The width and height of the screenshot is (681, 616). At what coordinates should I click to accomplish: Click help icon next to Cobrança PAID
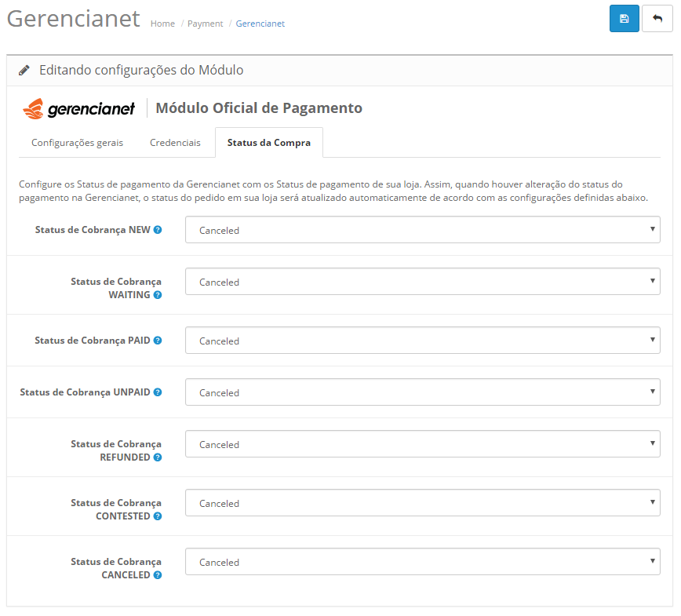click(x=158, y=341)
